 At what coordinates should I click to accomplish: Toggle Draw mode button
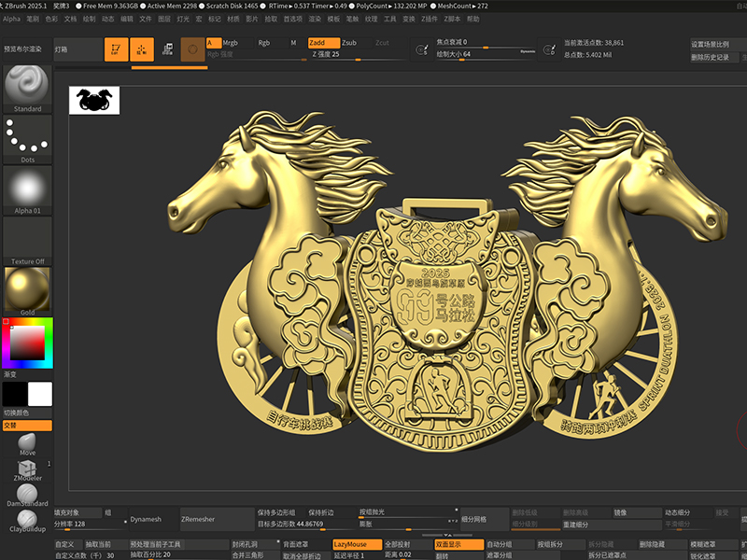point(142,49)
